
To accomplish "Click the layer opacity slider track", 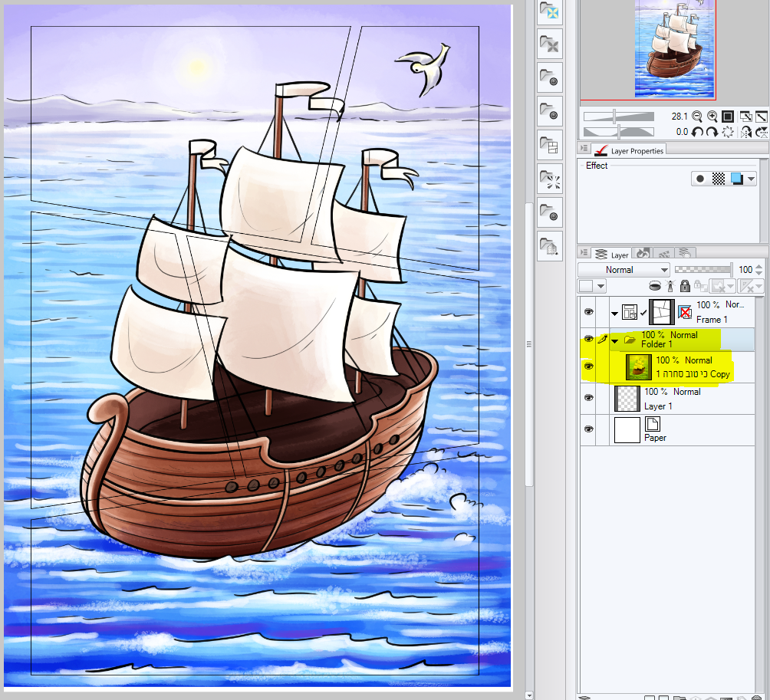I will tap(703, 270).
